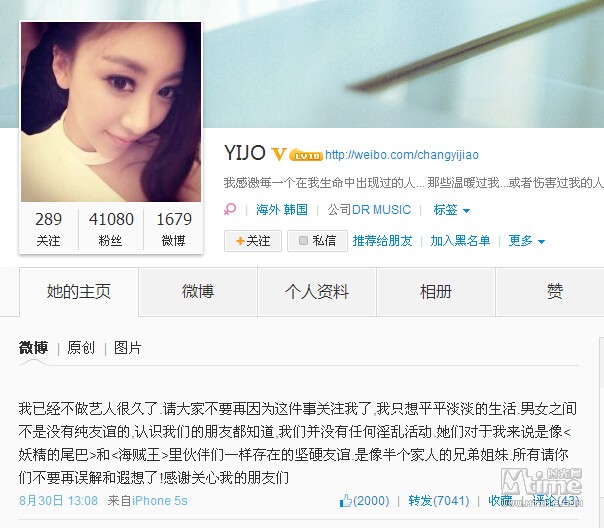View the 41080 粉丝 followers count
This screenshot has height=528, width=604.
tap(111, 230)
